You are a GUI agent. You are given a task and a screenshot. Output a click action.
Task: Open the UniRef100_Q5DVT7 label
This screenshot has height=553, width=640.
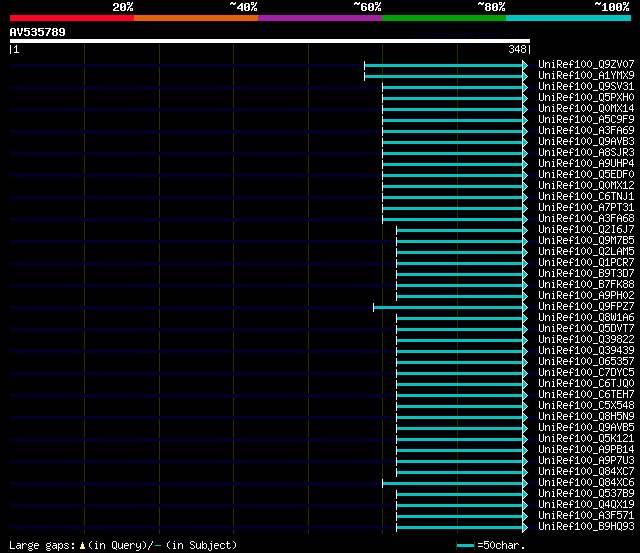586,329
